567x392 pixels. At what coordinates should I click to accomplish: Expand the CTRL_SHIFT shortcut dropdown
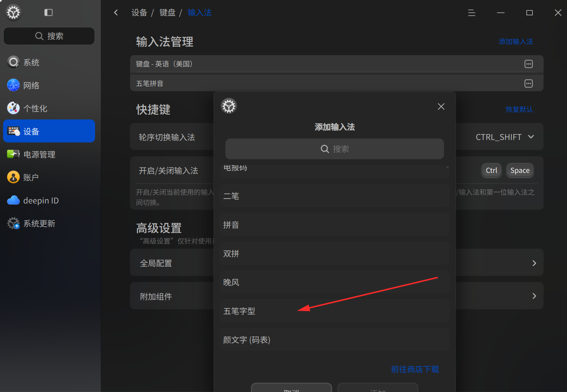[505, 137]
